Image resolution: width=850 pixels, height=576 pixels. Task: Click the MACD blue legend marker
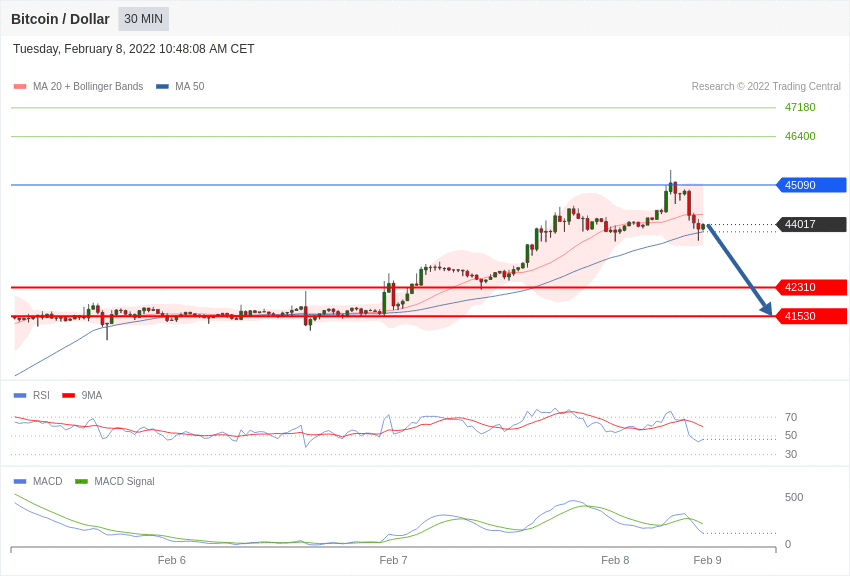20,481
